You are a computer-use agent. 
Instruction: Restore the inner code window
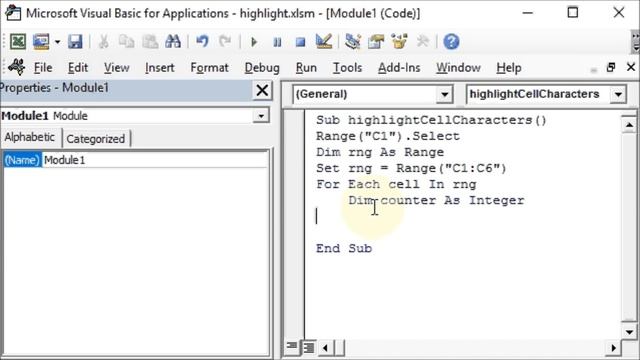611,67
